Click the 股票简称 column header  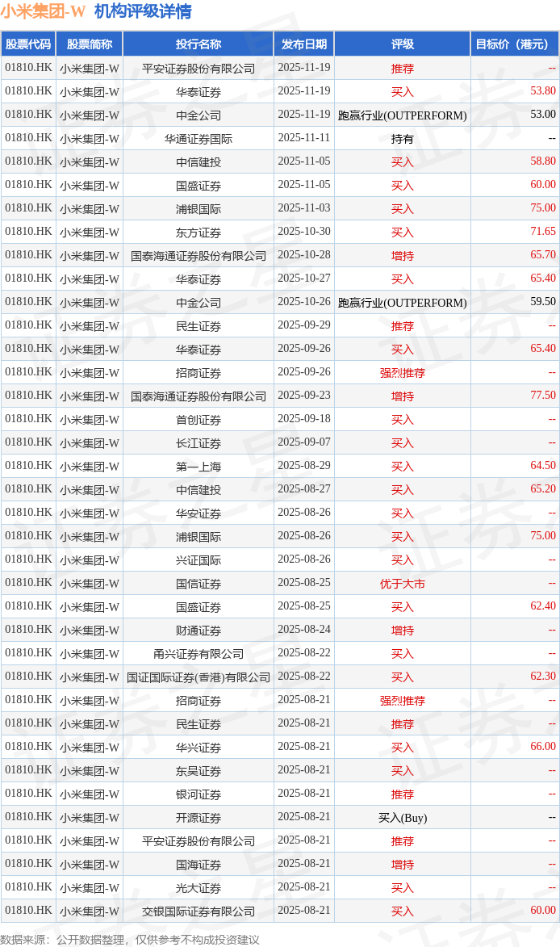click(90, 44)
